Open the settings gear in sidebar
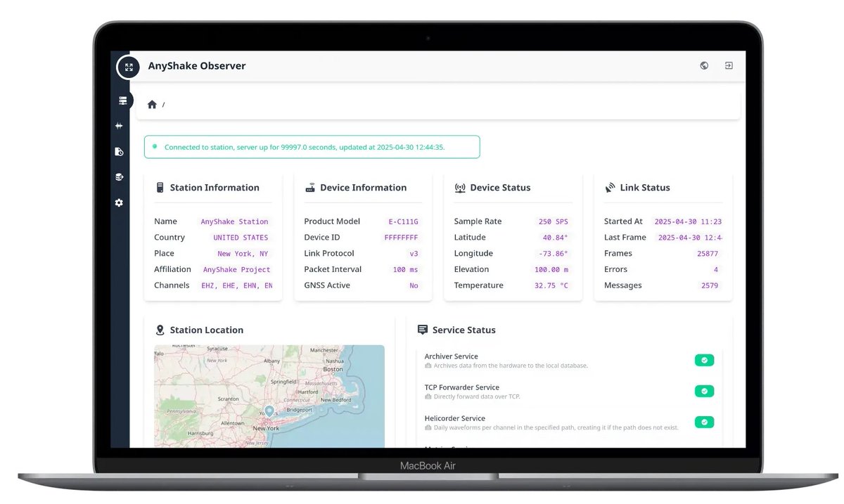Screen dimensions: 844x504 (119, 202)
